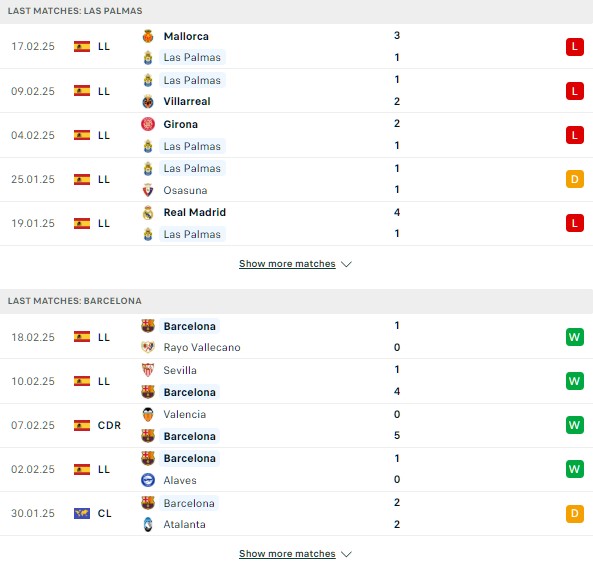Viewport: 593px width, 571px height.
Task: Click the Girona club crest icon
Action: [x=148, y=124]
